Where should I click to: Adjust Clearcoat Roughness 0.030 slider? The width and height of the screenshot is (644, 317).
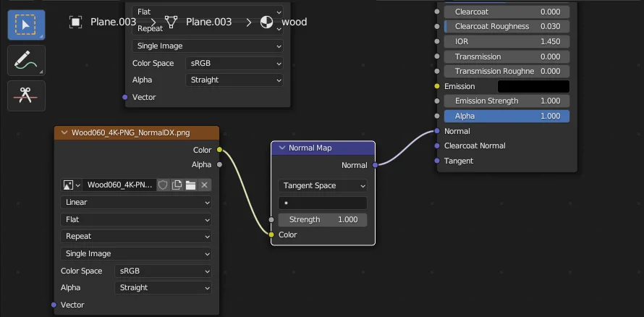507,26
